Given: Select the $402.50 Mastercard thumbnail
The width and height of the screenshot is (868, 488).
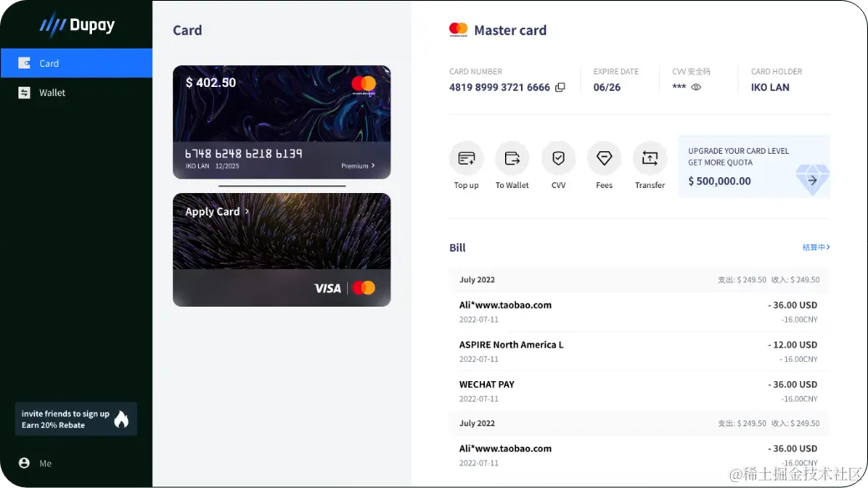Looking at the screenshot, I should click(282, 122).
